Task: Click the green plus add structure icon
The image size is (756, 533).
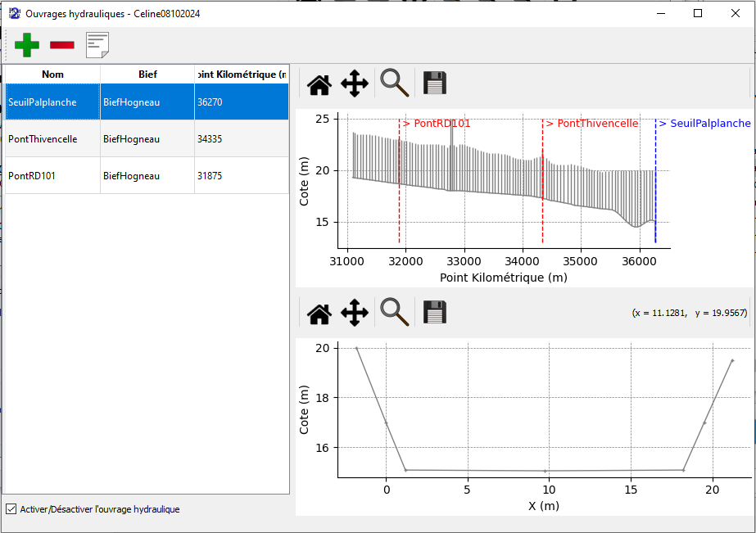Action: [x=27, y=45]
